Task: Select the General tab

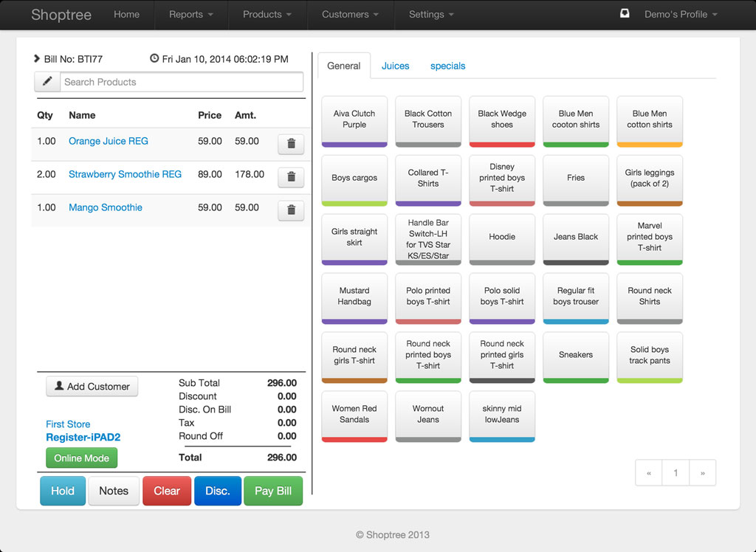Action: [344, 66]
